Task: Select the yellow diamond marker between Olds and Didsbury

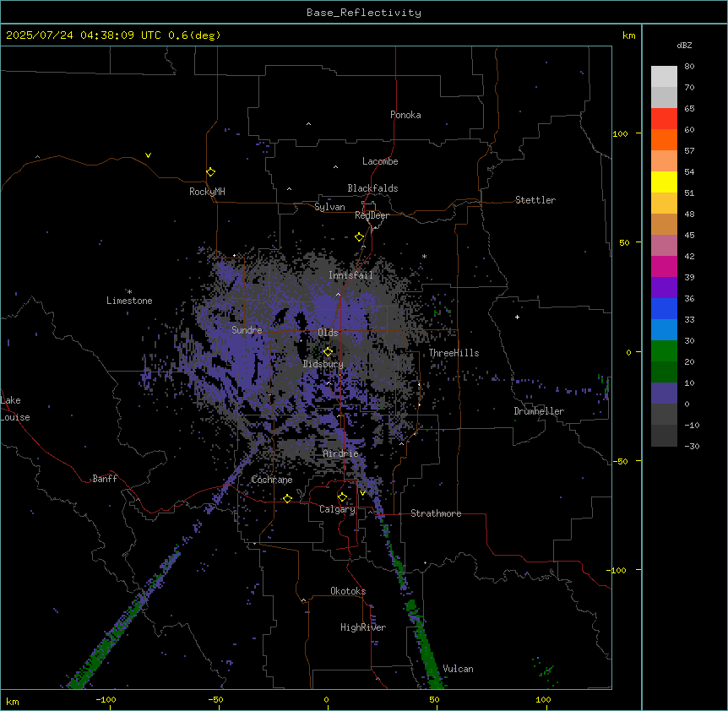Action: point(328,351)
